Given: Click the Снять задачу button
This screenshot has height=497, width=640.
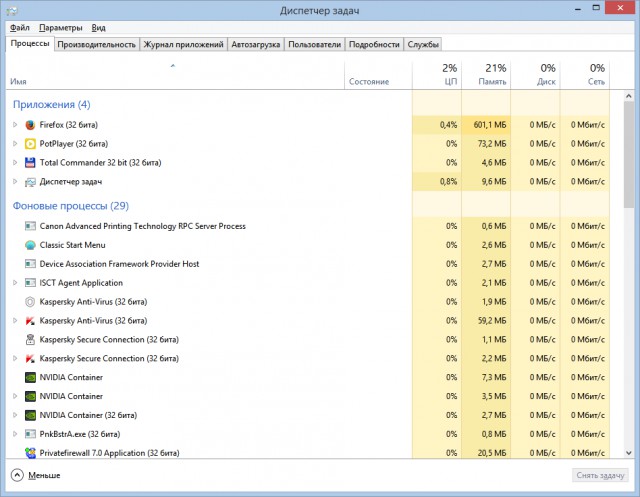Looking at the screenshot, I should point(600,475).
